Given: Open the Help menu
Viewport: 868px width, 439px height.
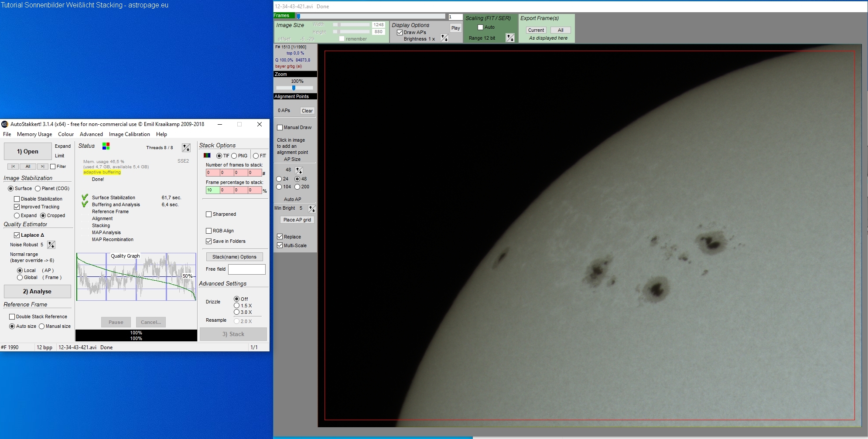Looking at the screenshot, I should [x=161, y=134].
